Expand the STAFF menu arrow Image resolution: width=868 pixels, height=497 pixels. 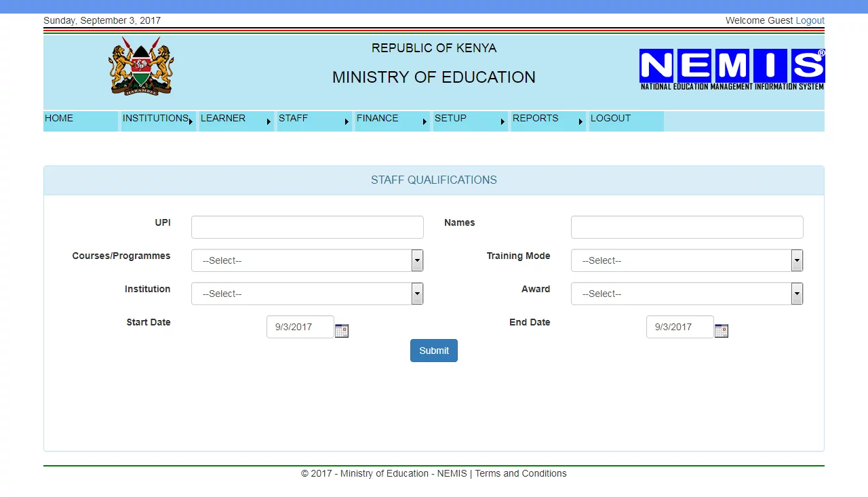pos(347,122)
